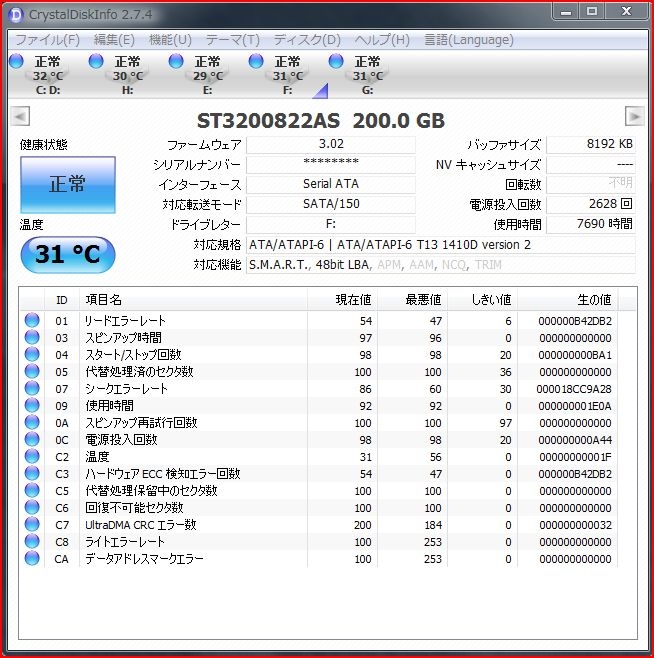Go to next disk with right arrow

[x=634, y=116]
